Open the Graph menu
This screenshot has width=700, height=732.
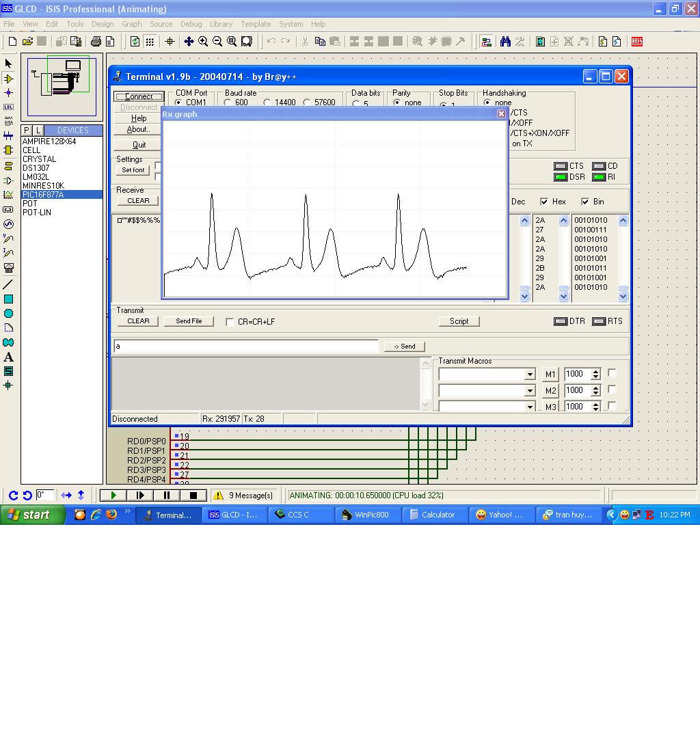[x=132, y=24]
